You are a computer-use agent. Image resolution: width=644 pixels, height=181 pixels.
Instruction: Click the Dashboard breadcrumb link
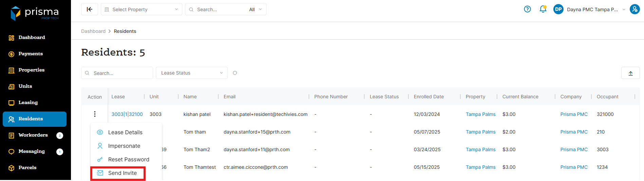pos(93,31)
